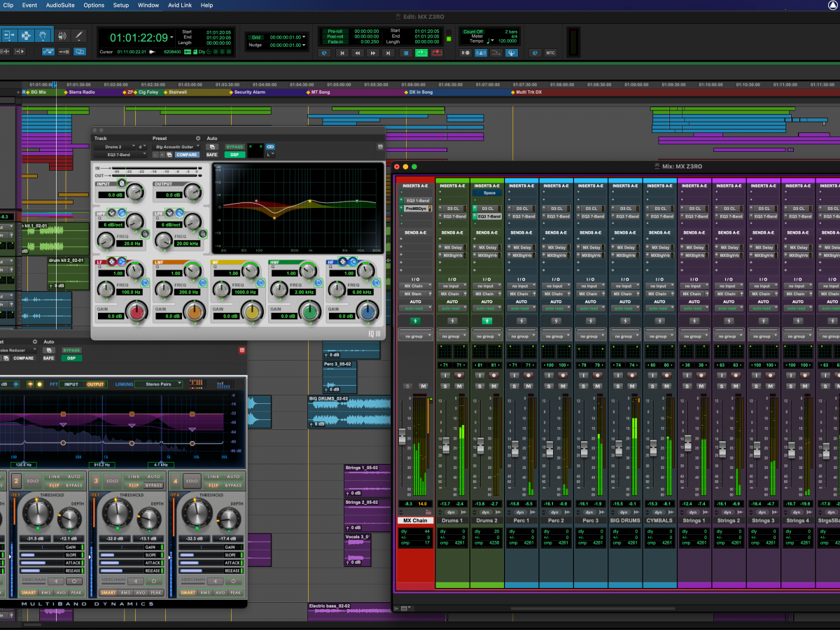The height and width of the screenshot is (630, 840).
Task: Toggle BYPASS on the EQ3 7-Band plugin
Action: click(x=234, y=147)
